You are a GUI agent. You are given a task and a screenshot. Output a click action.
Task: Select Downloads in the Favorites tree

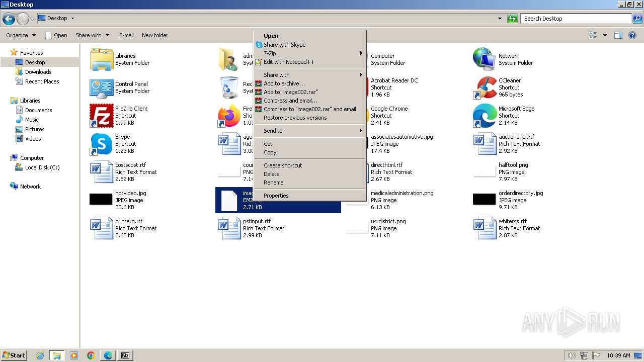tap(38, 72)
